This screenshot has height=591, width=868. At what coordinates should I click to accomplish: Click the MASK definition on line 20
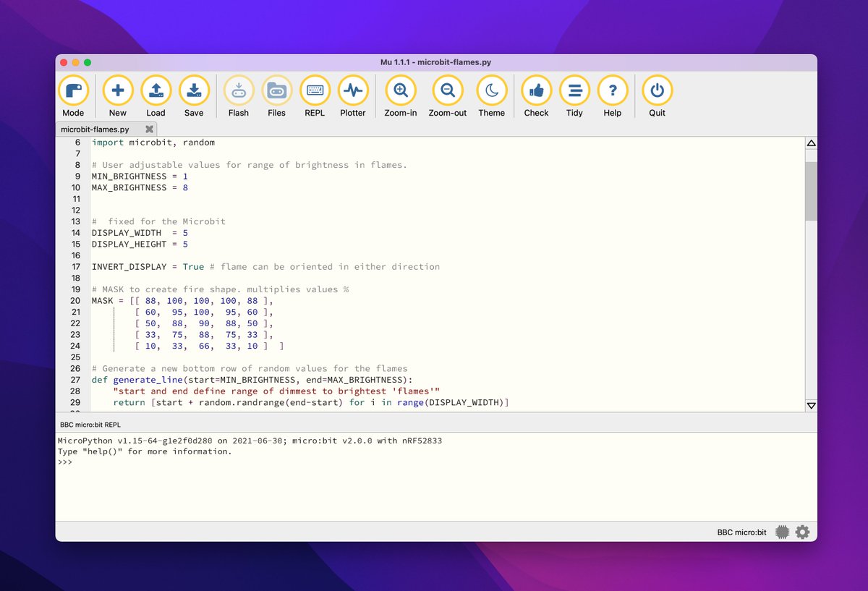183,300
